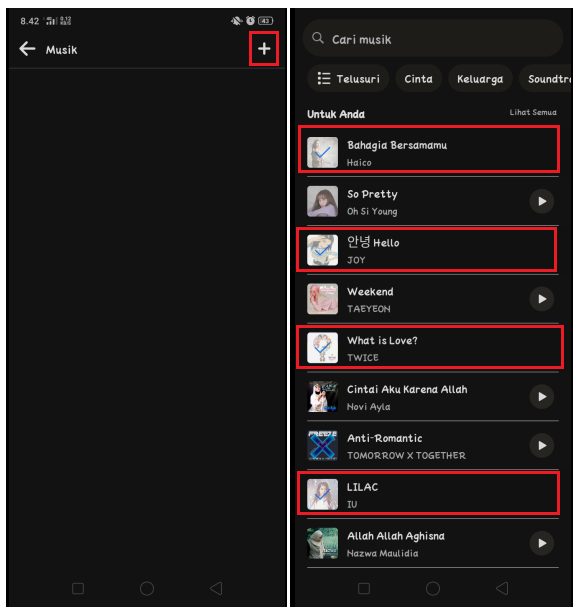Image resolution: width=580 pixels, height=612 pixels.
Task: Select the Anti-Romantic song title
Action: click(x=384, y=438)
